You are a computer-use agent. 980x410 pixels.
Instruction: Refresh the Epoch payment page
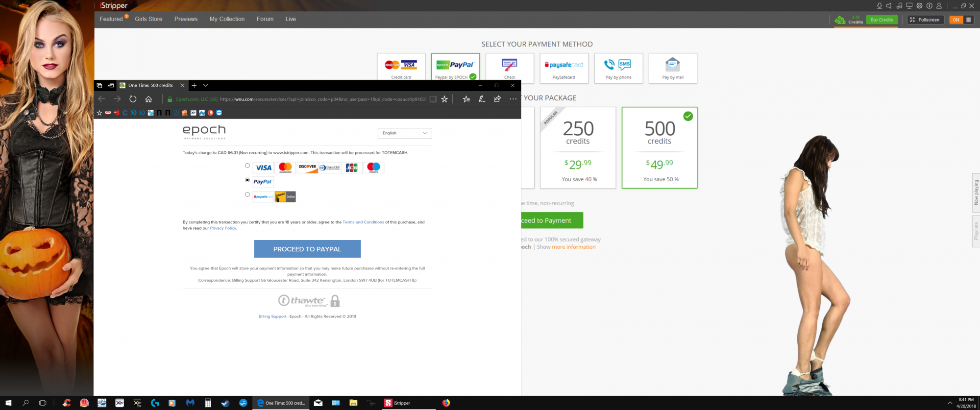click(x=133, y=99)
